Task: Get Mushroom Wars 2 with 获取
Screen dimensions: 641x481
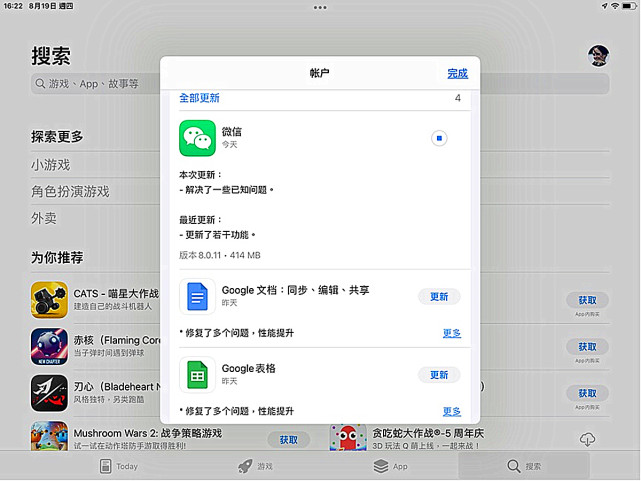Action: [289, 440]
